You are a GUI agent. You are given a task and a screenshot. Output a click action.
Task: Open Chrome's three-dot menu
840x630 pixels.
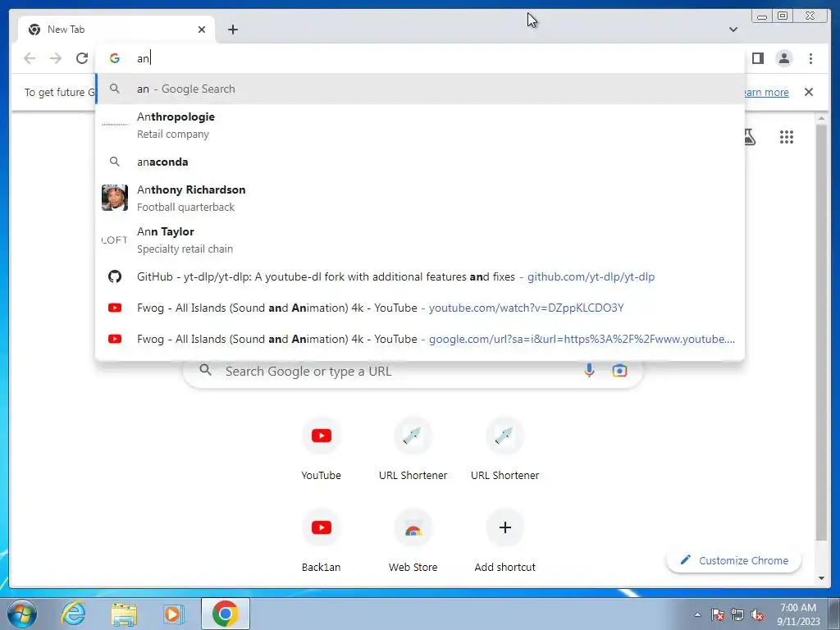point(810,58)
